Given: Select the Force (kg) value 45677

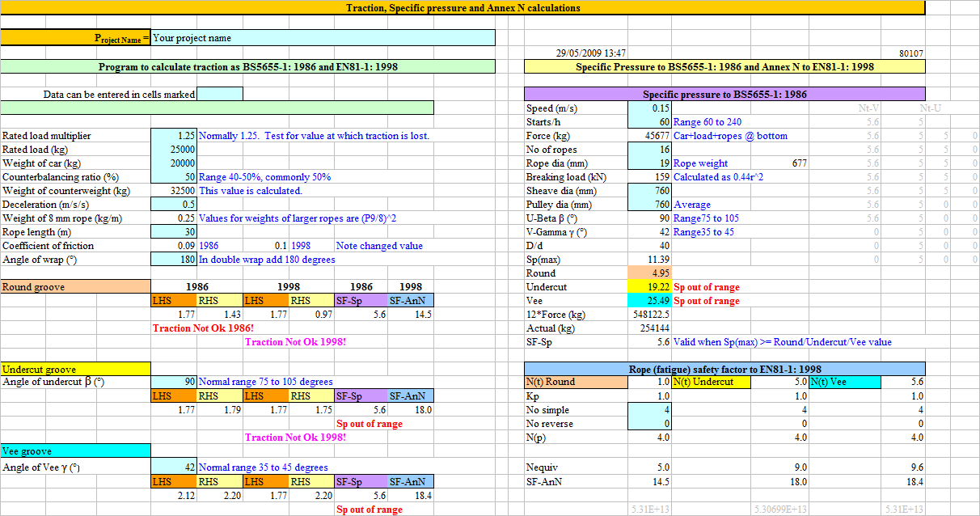Looking at the screenshot, I should click(x=649, y=136).
